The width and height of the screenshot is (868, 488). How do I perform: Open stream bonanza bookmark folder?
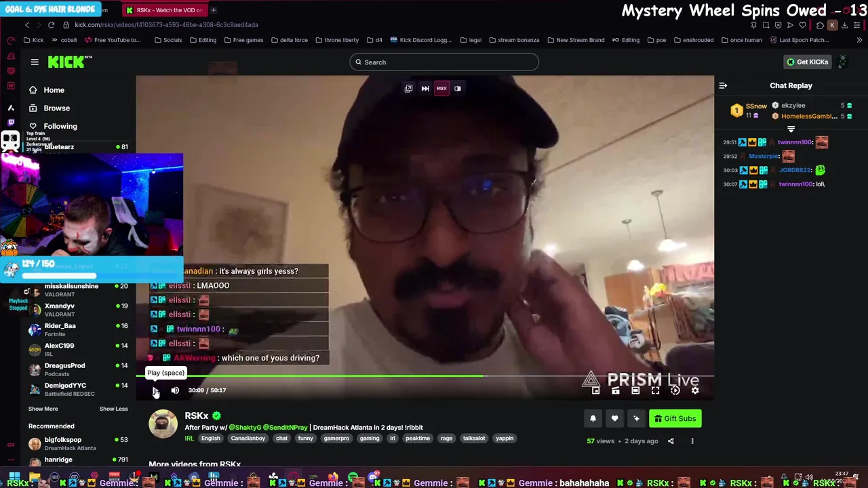[513, 40]
